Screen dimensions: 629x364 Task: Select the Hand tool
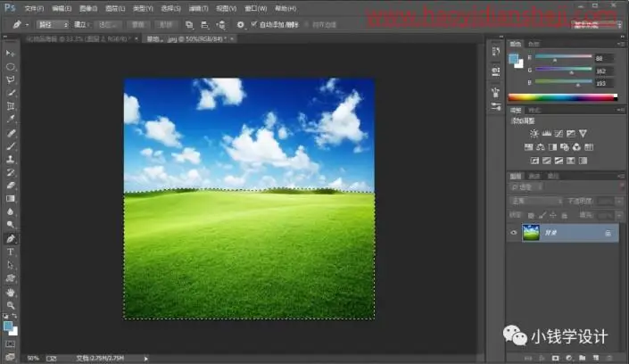click(x=10, y=292)
